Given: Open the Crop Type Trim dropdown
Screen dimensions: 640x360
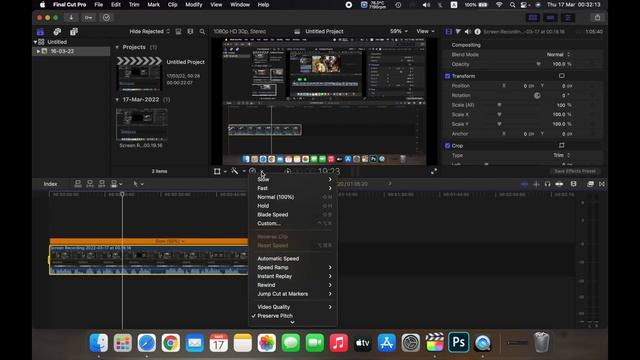Looking at the screenshot, I should point(561,155).
